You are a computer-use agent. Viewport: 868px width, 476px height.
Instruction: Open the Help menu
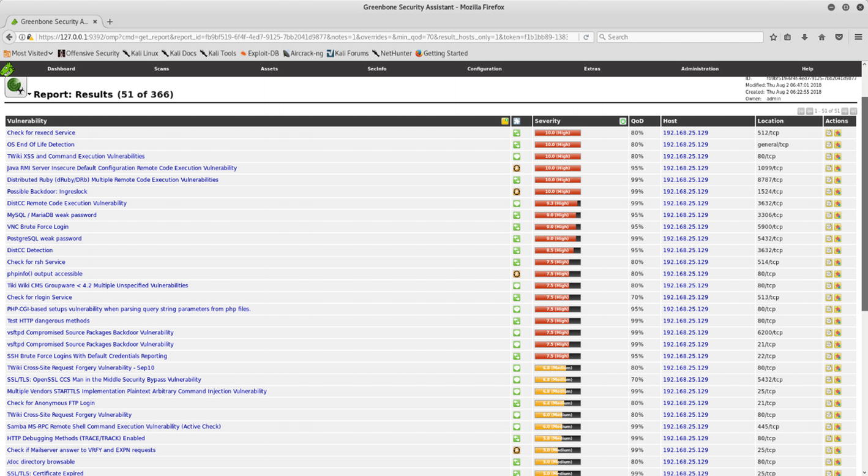(807, 69)
